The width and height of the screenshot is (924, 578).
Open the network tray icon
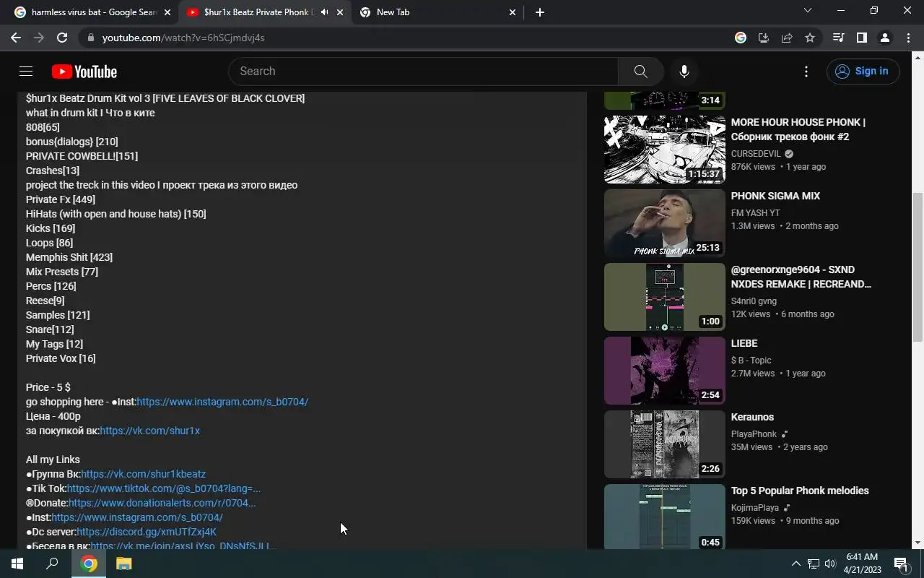[814, 564]
